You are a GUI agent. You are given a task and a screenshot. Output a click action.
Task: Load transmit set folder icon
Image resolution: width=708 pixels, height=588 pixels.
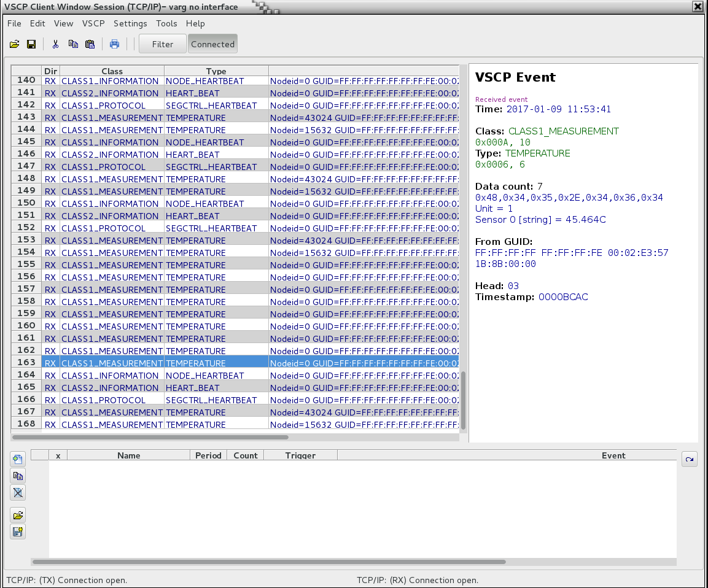click(x=18, y=516)
